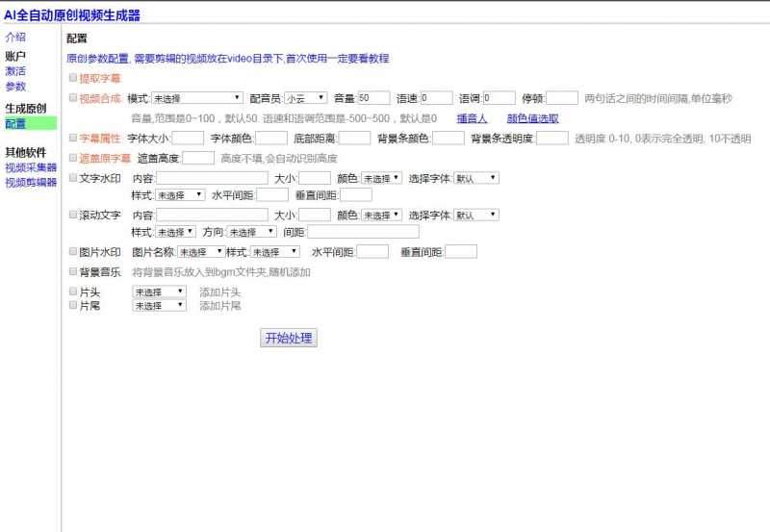Focus the 文字水印 内容 text field

click(212, 178)
